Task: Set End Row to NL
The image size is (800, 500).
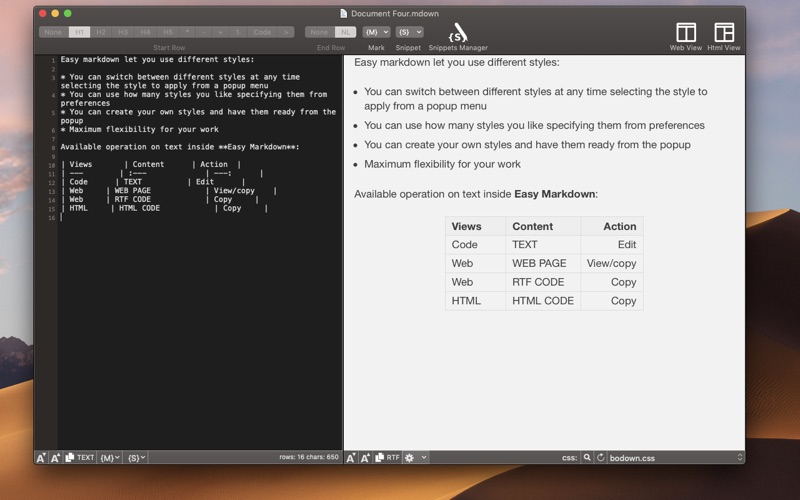Action: (345, 32)
